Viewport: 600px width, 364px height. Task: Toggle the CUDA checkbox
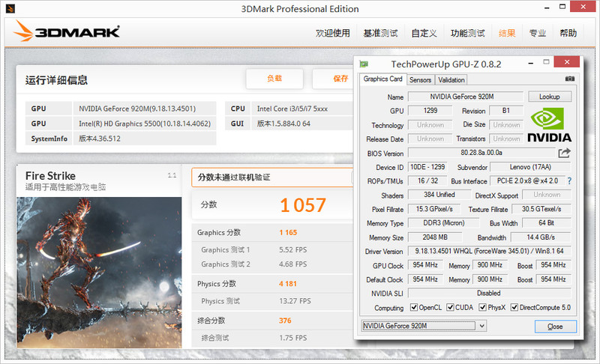click(450, 308)
